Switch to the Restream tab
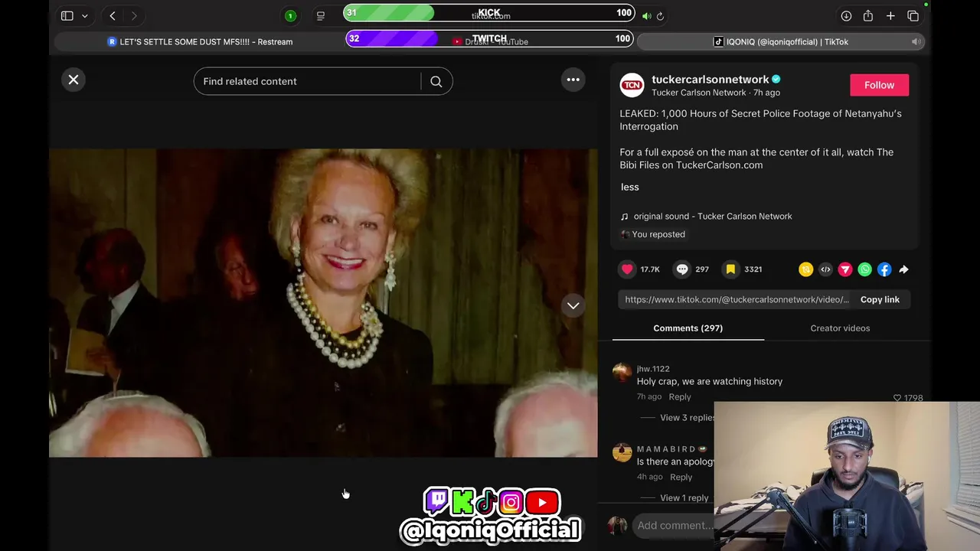Screen dimensions: 980x551 200,42
